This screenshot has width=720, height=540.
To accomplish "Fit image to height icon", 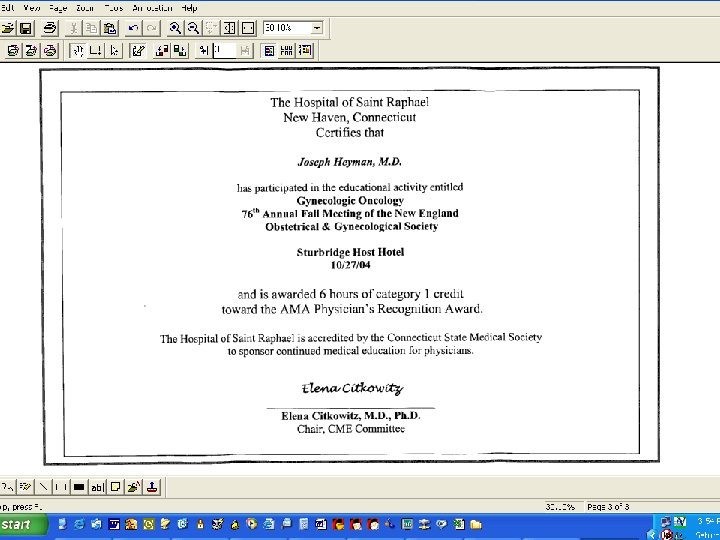I will 229,28.
